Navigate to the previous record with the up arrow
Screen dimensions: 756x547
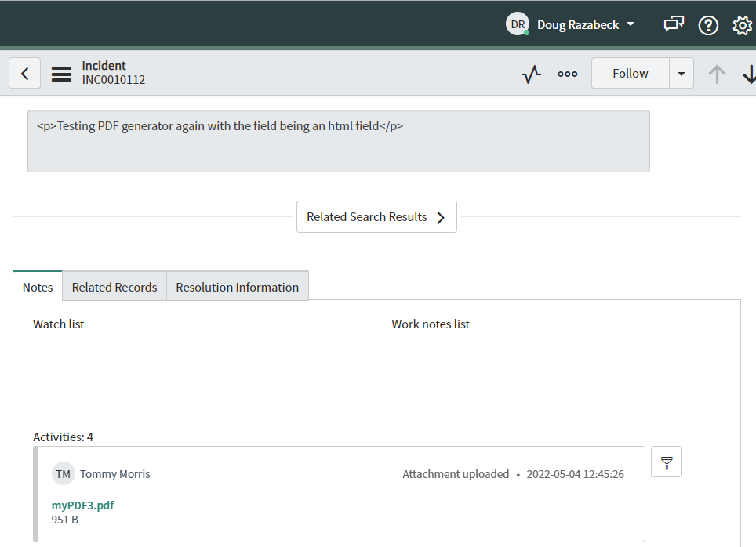point(716,73)
